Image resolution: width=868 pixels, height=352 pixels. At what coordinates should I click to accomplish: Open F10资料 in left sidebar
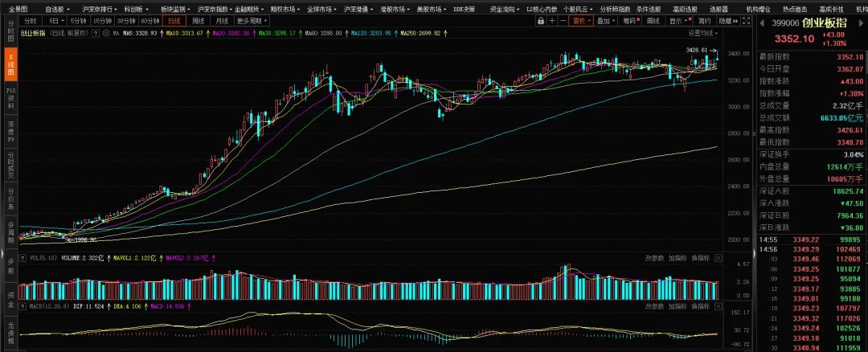[x=10, y=97]
